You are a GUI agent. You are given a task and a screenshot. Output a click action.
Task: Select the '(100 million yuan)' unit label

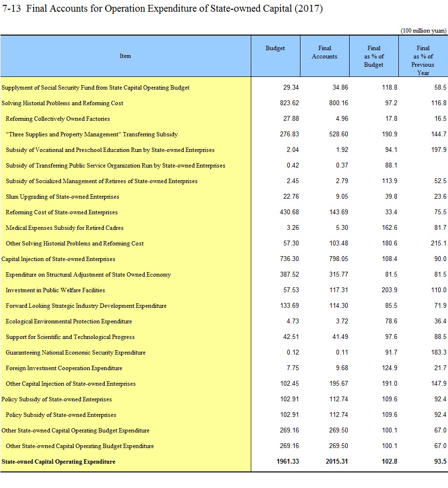click(x=424, y=31)
